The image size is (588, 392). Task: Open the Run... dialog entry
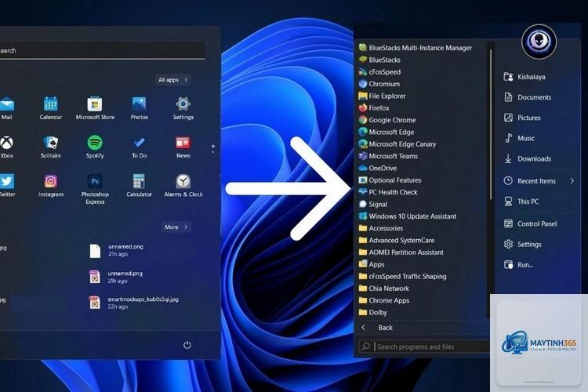click(x=518, y=264)
